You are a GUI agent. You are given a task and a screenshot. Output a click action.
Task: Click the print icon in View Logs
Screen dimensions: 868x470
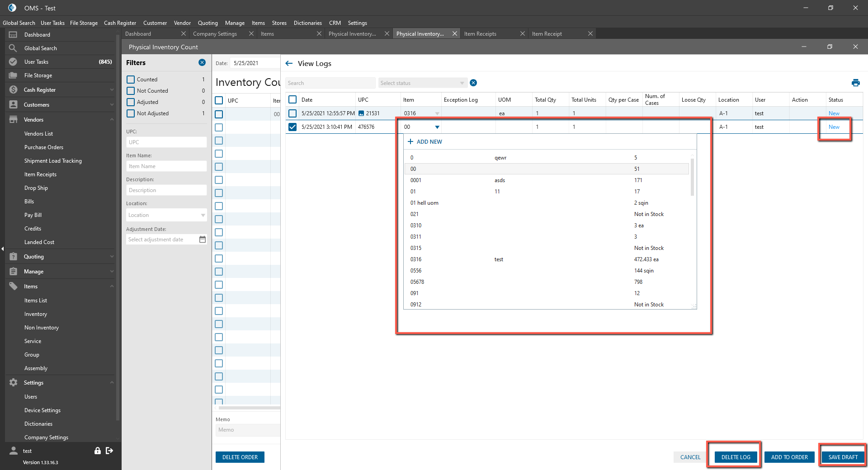pyautogui.click(x=855, y=83)
